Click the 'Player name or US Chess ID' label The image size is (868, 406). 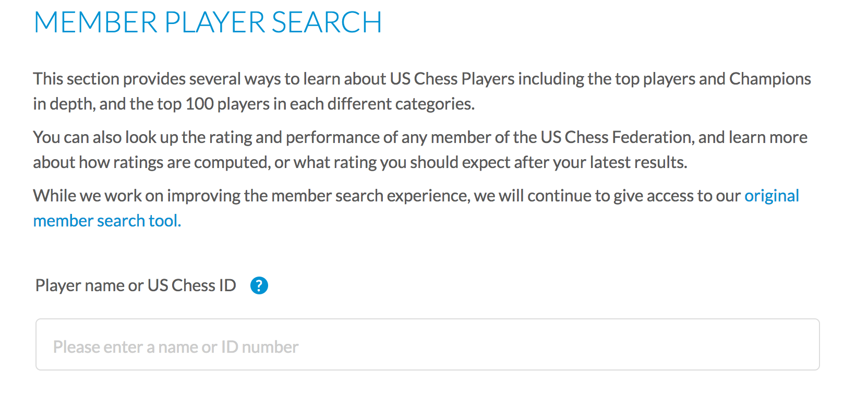136,285
